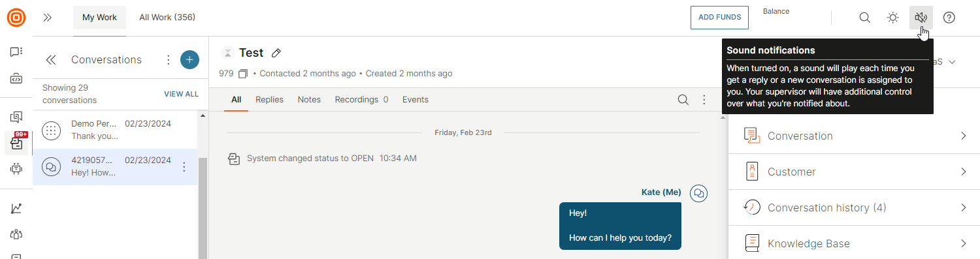
Task: Open the All Work (356) tab
Action: pos(167,18)
